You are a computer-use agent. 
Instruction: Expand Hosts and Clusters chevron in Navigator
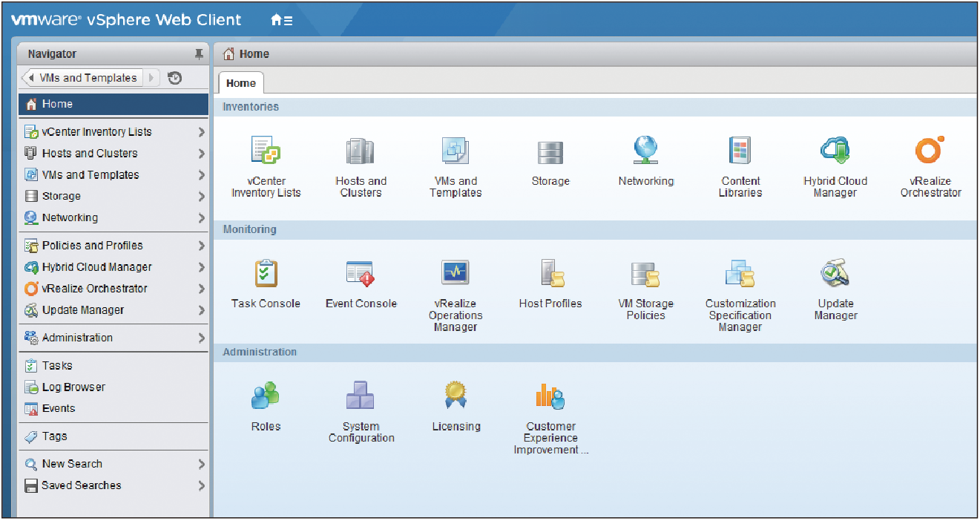click(201, 154)
